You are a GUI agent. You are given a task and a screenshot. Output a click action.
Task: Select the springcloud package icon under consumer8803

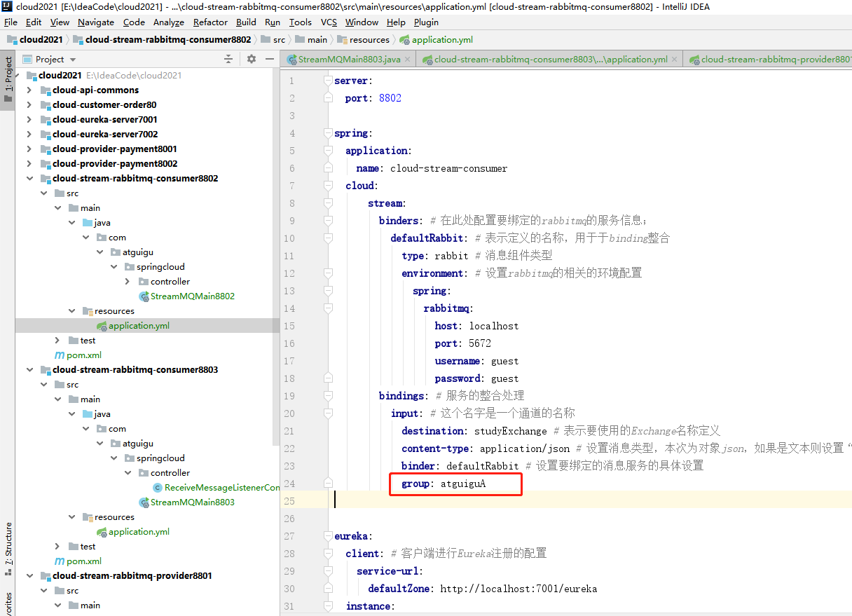coord(130,458)
